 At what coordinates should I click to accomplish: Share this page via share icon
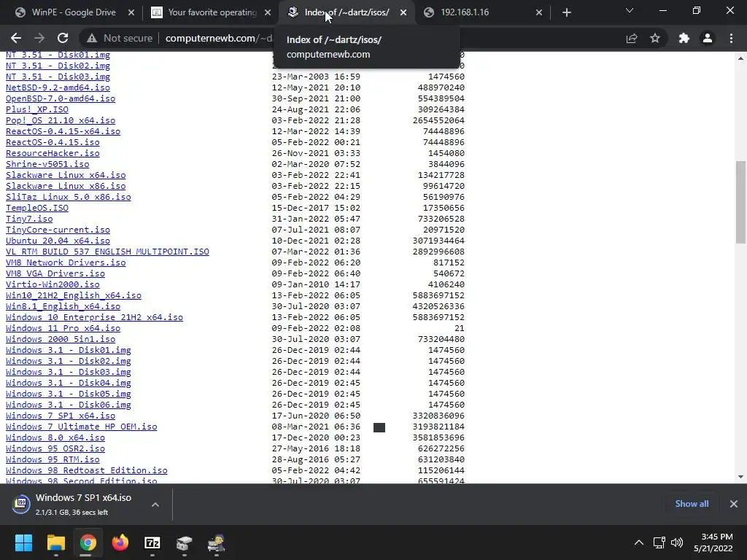click(632, 38)
